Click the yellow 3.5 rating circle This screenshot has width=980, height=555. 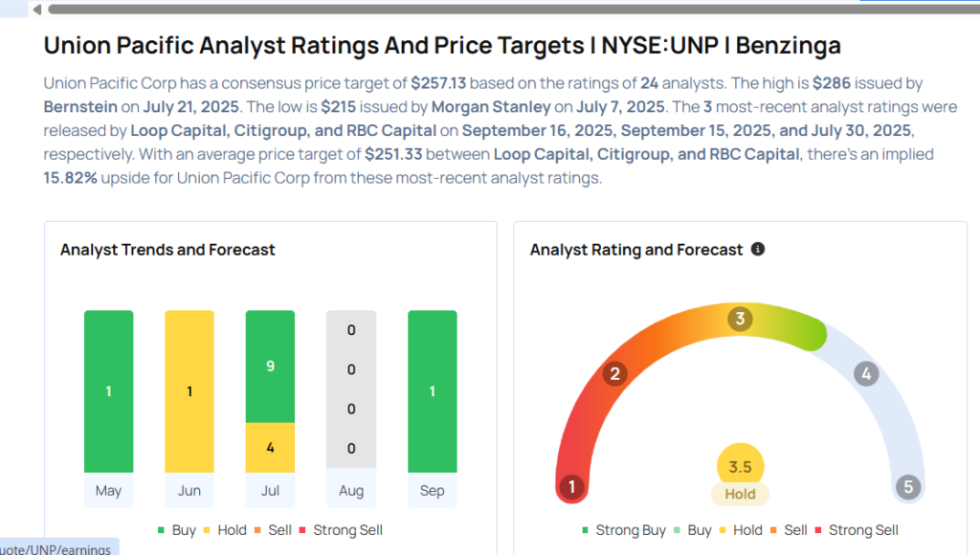(740, 467)
